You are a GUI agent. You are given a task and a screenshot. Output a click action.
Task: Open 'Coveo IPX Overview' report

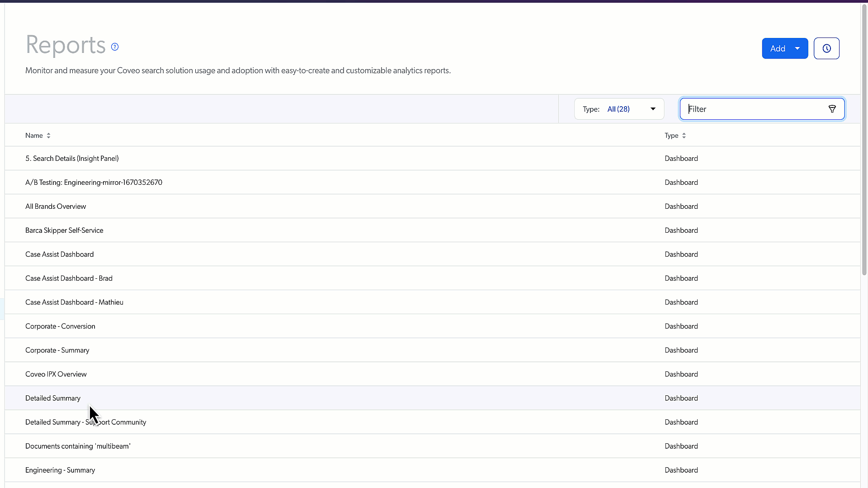point(56,374)
